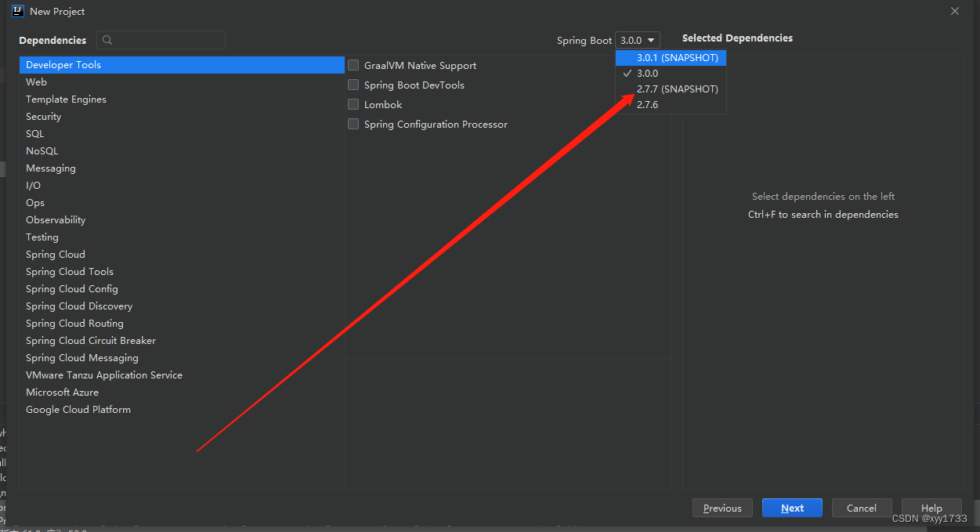This screenshot has height=532, width=980.
Task: Open the Web dependency category
Action: [182, 82]
